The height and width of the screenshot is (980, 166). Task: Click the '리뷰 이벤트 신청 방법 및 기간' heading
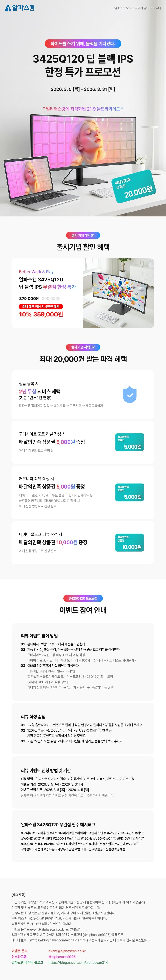(46, 770)
